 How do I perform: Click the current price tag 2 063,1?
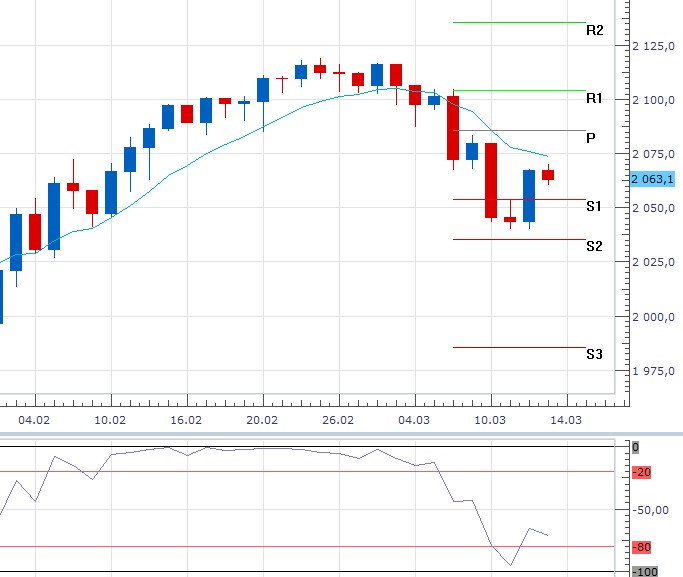[x=653, y=179]
